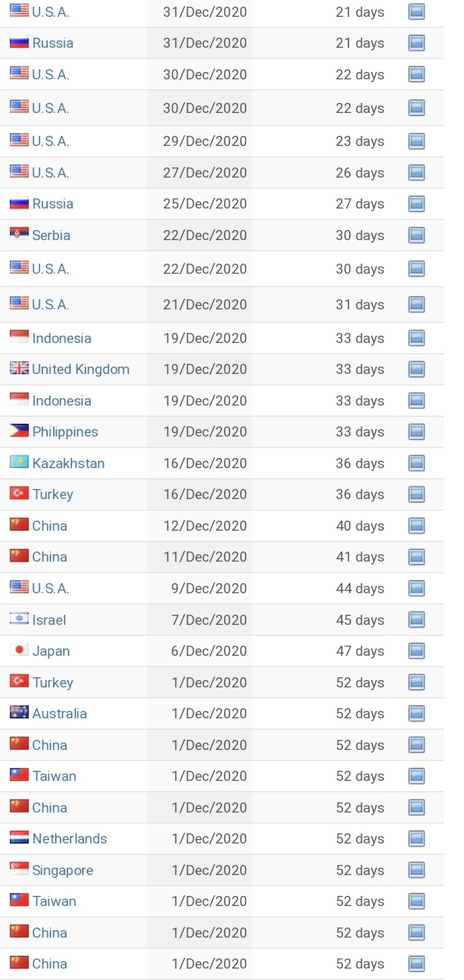Image resolution: width=464 pixels, height=980 pixels.
Task: Open the view icon on the Israel row
Action: coord(416,620)
